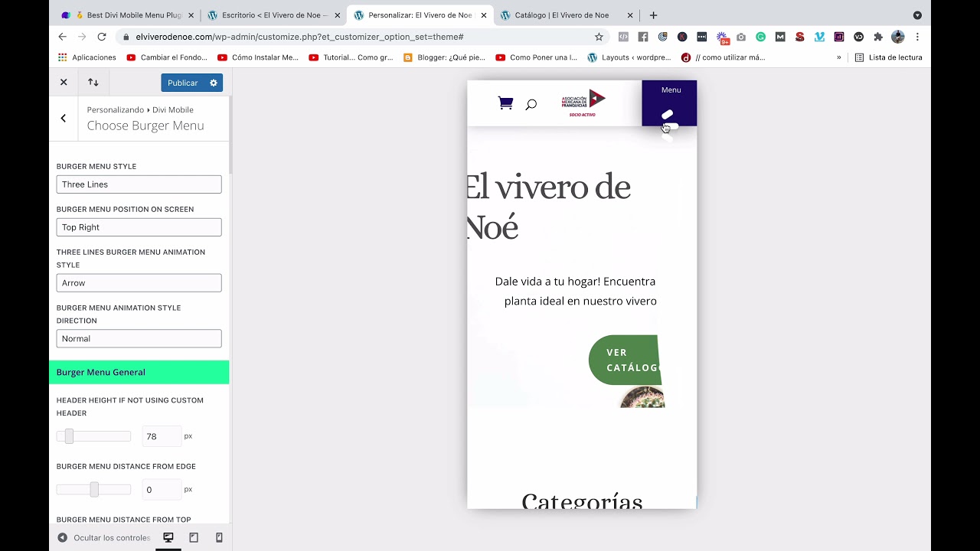Switch to Escritorio El Vivero tab
Viewport: 980px width, 551px height.
click(x=273, y=15)
